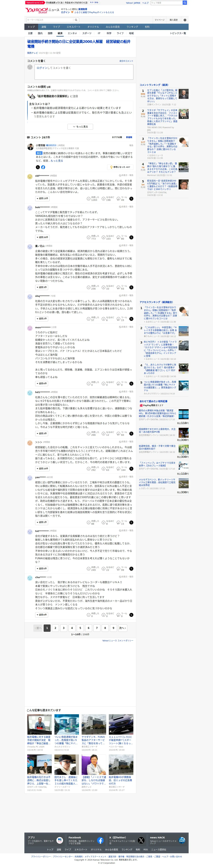The width and height of the screenshot is (213, 868).
Task: Select the スポーツ category tab
Action: pos(87,33)
